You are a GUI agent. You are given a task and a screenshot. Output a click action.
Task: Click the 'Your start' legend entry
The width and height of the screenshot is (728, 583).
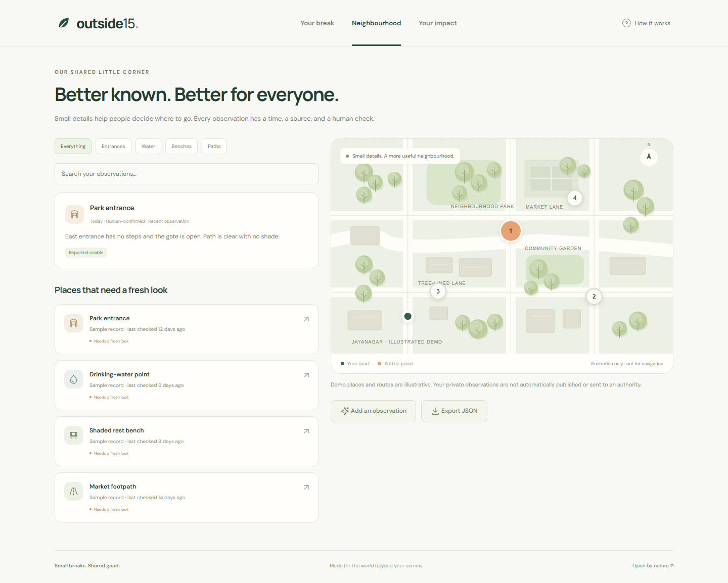tap(355, 364)
